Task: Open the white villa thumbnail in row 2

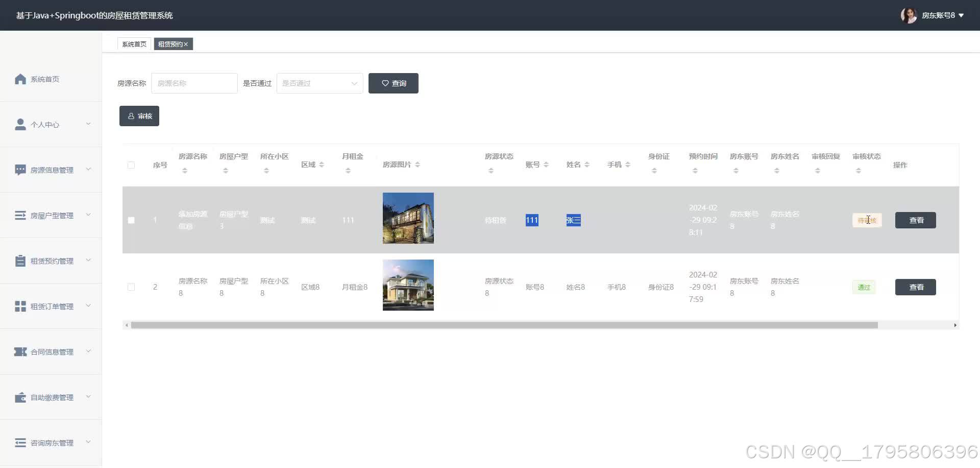Action: pyautogui.click(x=408, y=285)
